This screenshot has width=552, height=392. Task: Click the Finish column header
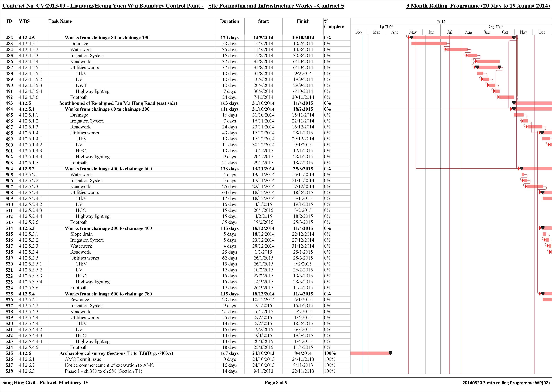coord(303,21)
